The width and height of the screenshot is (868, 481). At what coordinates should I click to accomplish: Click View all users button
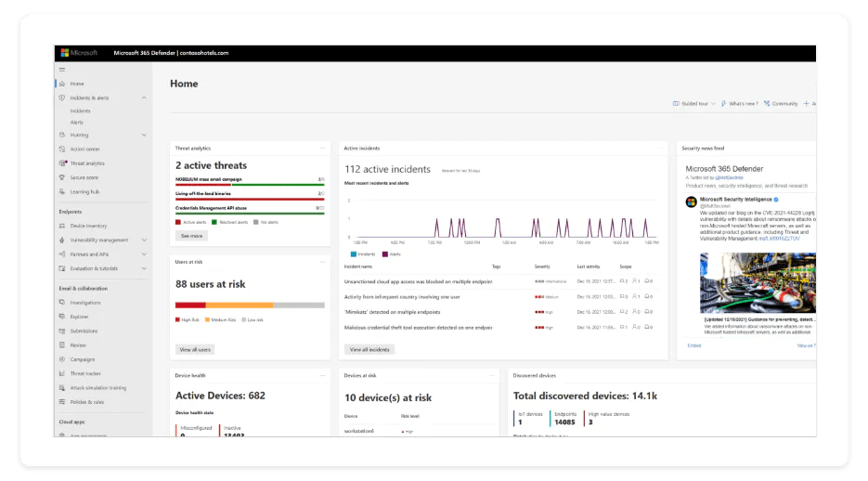click(x=195, y=349)
